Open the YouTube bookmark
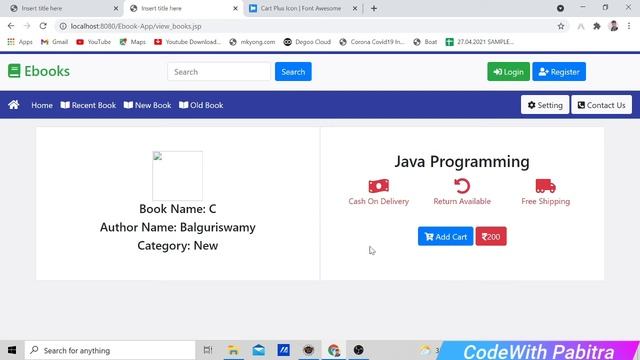Image resolution: width=640 pixels, height=360 pixels. [93, 42]
